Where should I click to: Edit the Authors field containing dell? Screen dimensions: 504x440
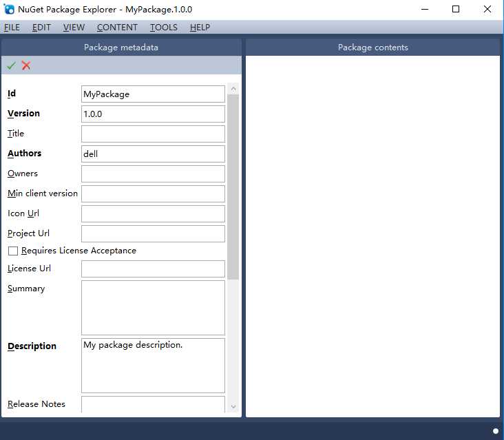(153, 154)
